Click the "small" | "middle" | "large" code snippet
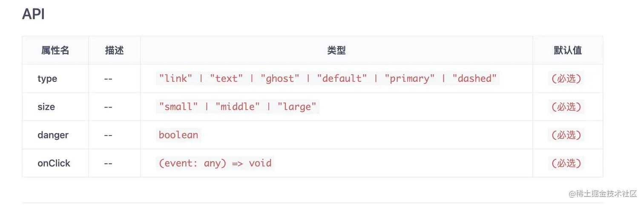This screenshot has width=644, height=205. [x=238, y=107]
